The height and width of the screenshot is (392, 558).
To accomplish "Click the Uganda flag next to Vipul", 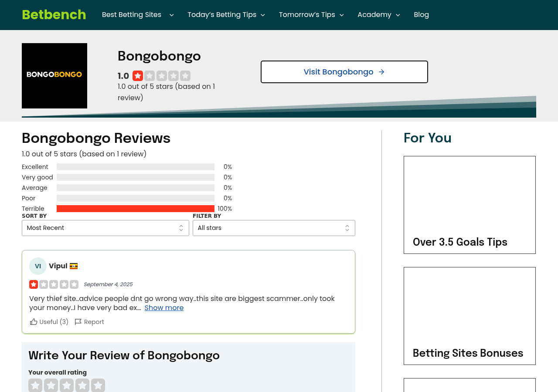I will [x=74, y=266].
